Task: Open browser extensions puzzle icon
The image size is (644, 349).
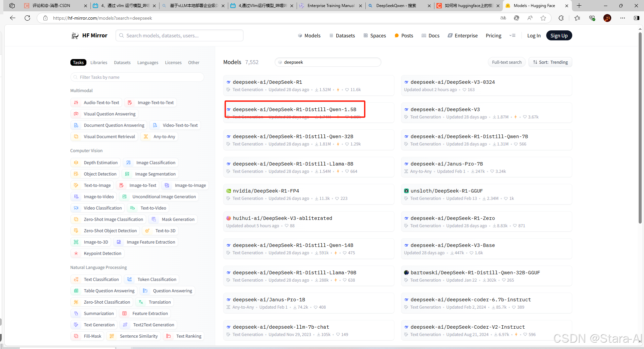Action: coord(561,18)
